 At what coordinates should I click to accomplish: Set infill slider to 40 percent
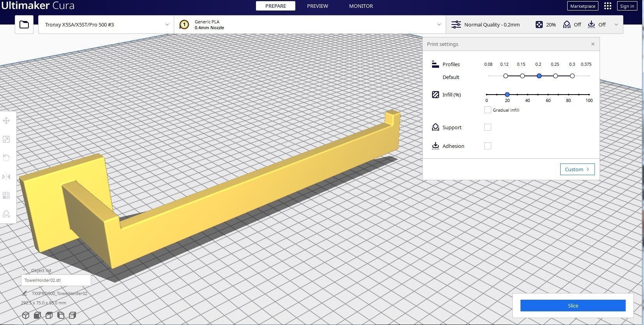(528, 95)
